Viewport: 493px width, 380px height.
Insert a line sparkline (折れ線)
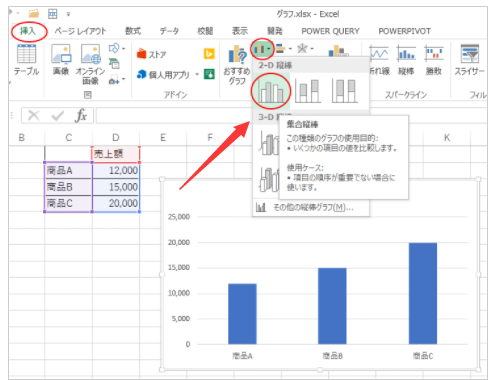click(x=379, y=54)
